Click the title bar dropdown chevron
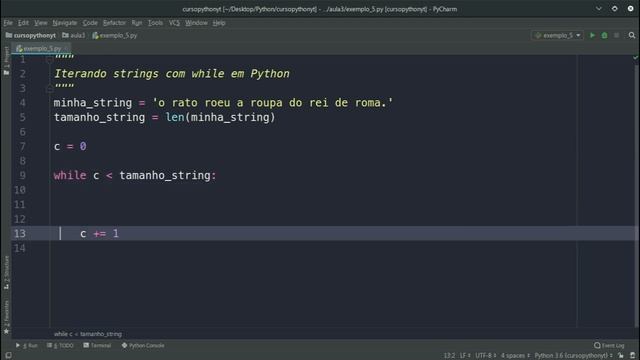 (x=598, y=9)
